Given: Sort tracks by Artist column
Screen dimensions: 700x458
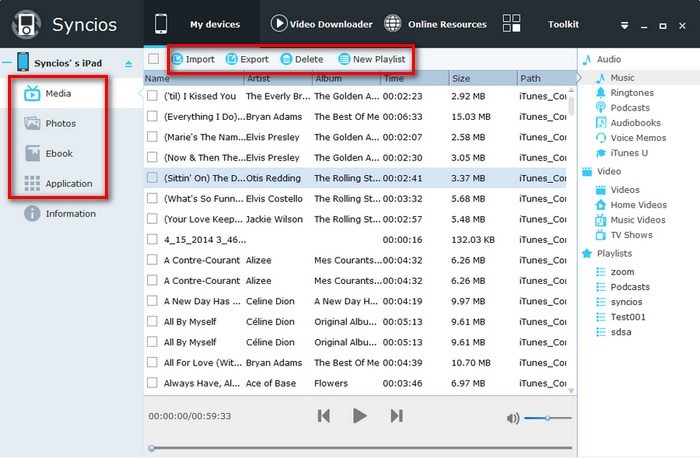Looking at the screenshot, I should click(278, 79).
